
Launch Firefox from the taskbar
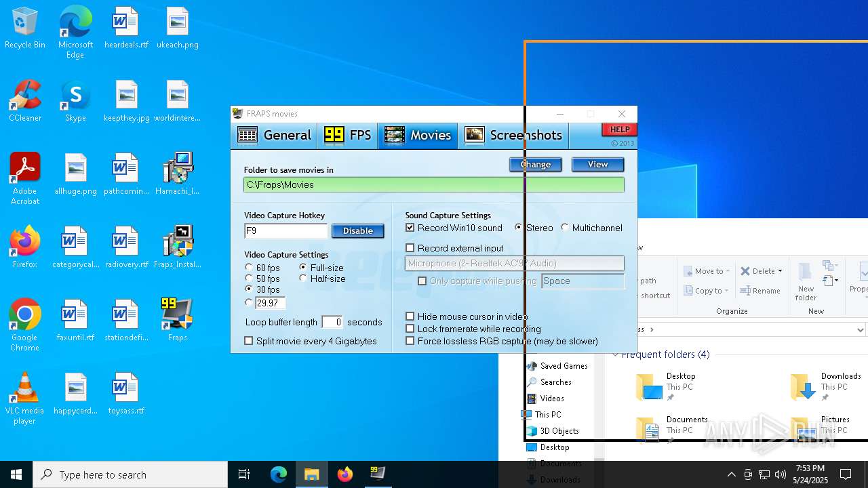pyautogui.click(x=345, y=474)
